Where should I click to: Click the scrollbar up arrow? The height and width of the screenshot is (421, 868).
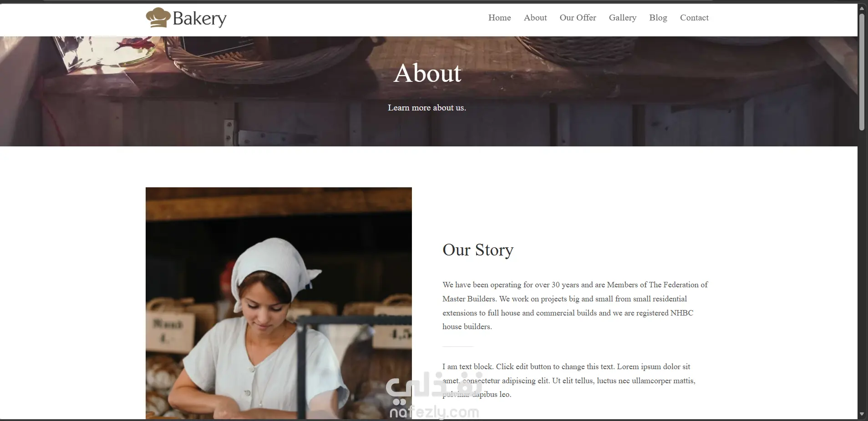[862, 8]
